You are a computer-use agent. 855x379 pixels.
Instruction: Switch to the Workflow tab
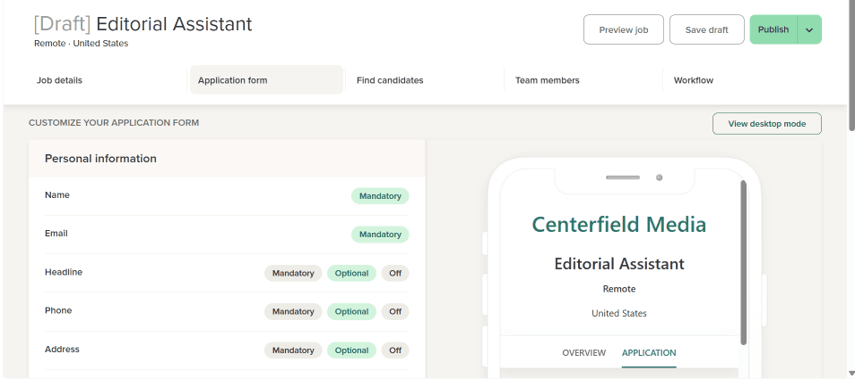pyautogui.click(x=694, y=80)
